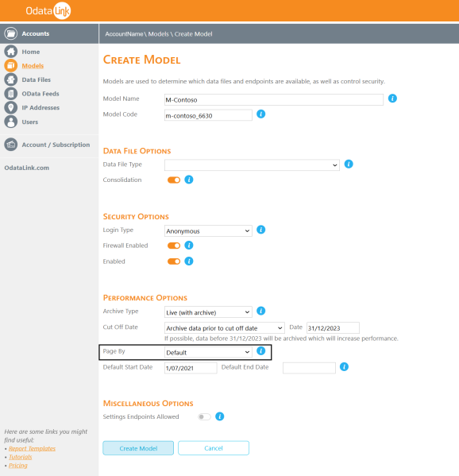Show info for Firewall Enabled
Image resolution: width=459 pixels, height=476 pixels.
[189, 246]
